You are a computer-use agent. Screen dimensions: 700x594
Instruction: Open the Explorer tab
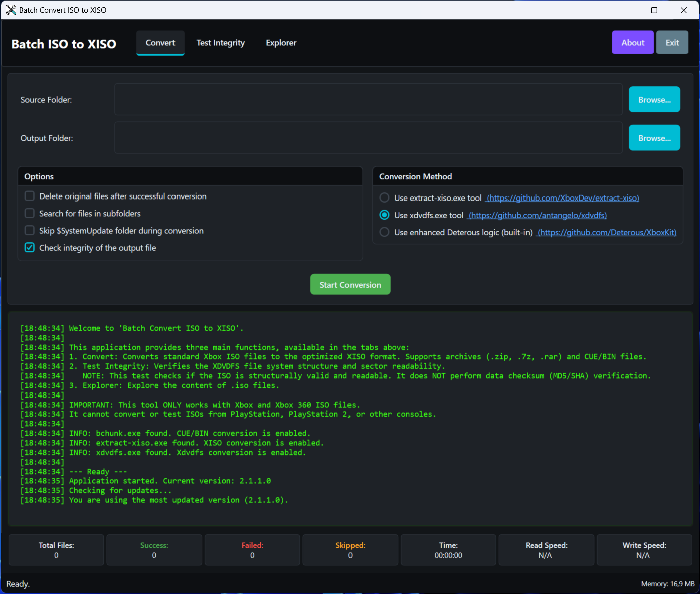(281, 43)
